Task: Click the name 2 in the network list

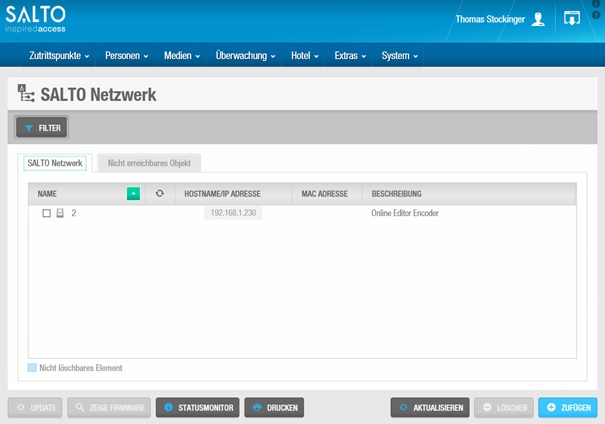Action: point(74,213)
